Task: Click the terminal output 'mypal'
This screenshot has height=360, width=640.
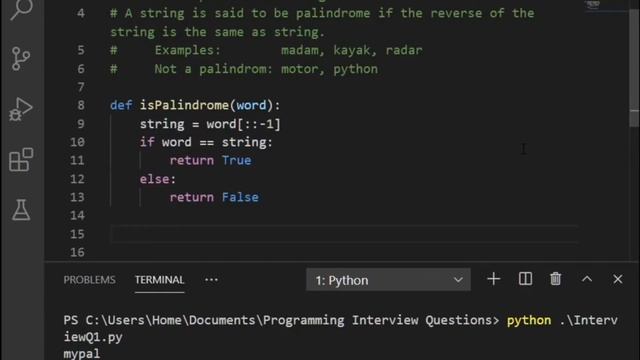Action: point(82,353)
